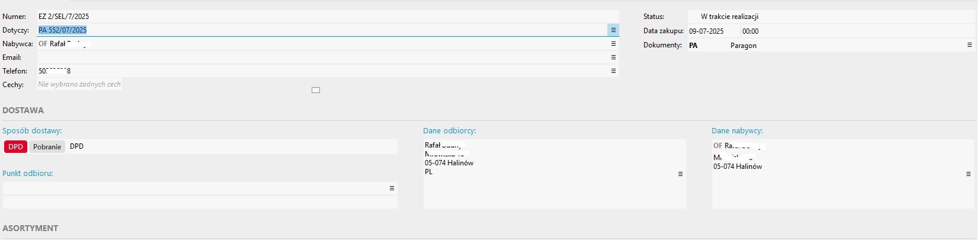
Task: Open the Email field menu icon
Action: 613,57
